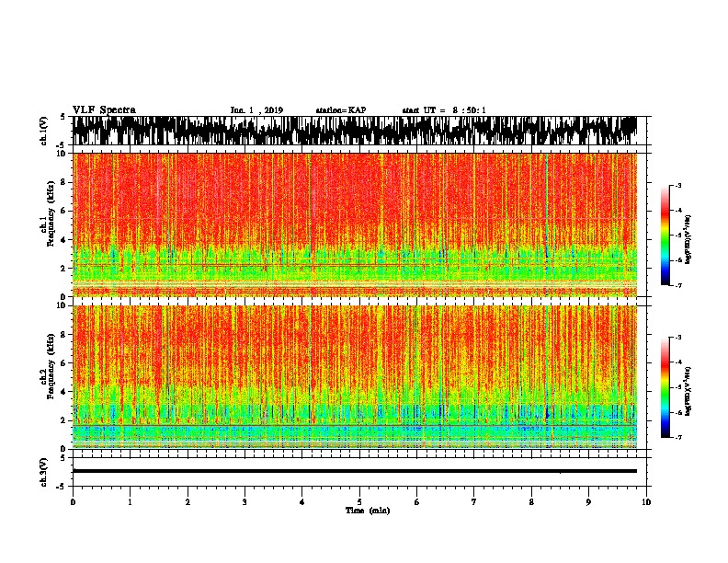
Task: Click time axis tick label "9"
Action: [x=588, y=502]
